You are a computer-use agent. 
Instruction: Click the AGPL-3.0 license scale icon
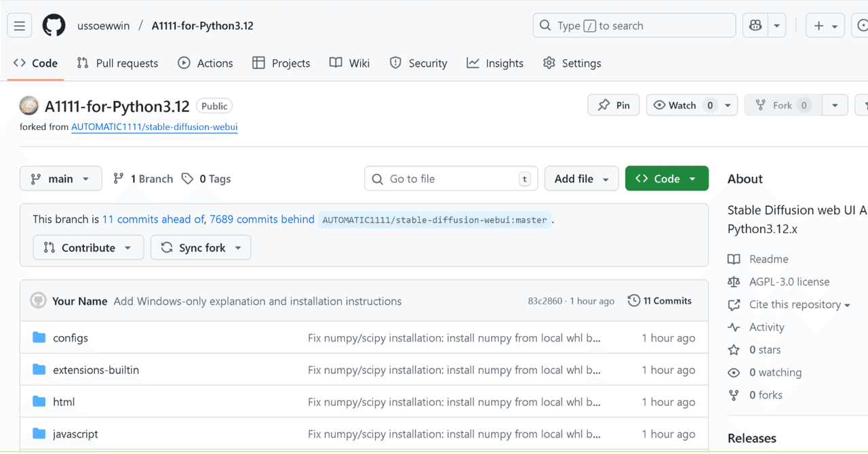click(734, 281)
